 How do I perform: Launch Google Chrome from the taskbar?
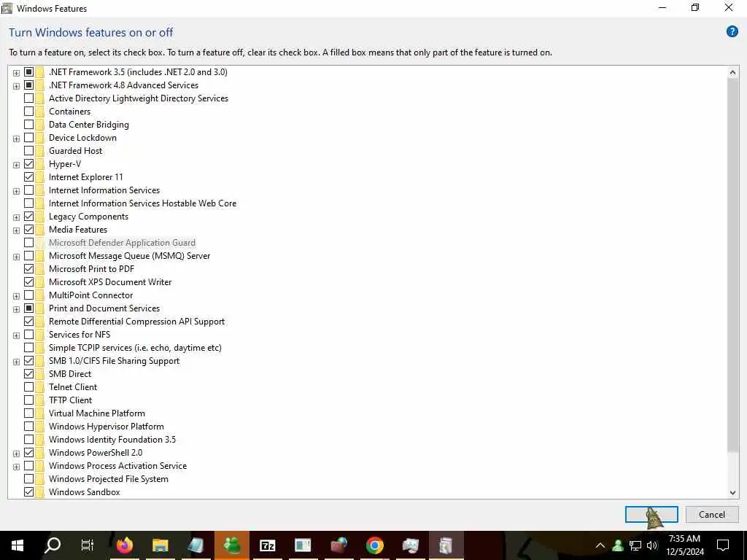tap(375, 545)
